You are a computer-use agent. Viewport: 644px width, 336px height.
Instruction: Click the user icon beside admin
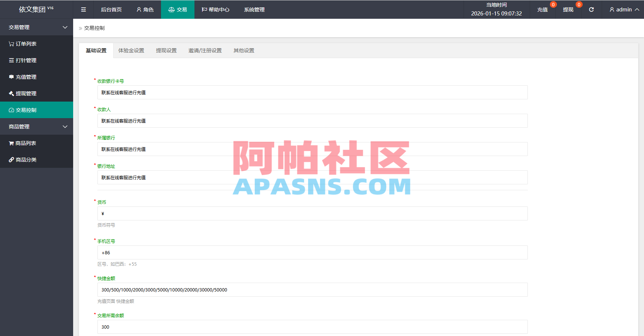coord(612,10)
